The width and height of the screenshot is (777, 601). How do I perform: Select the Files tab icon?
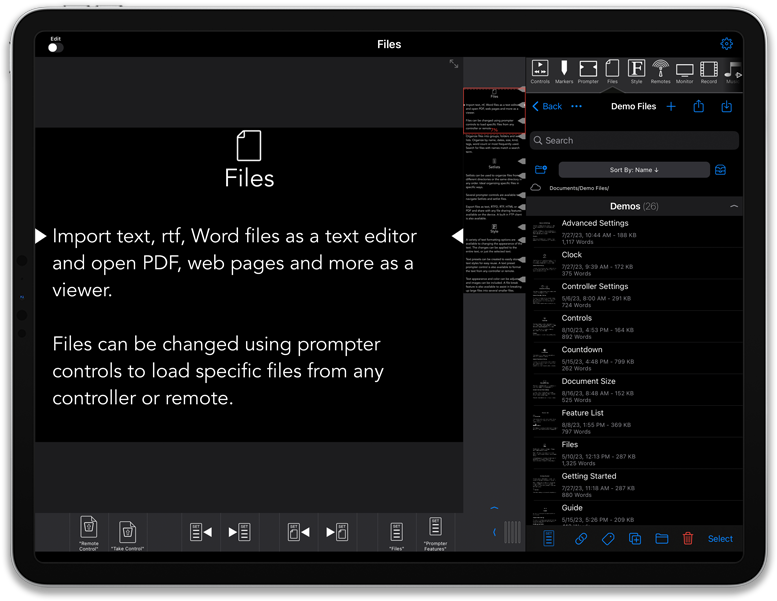(612, 71)
